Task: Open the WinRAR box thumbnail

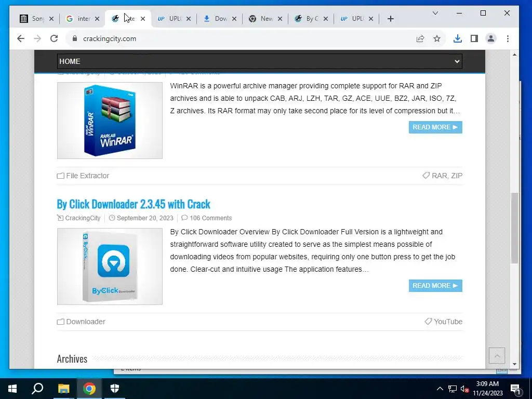Action: click(x=110, y=121)
